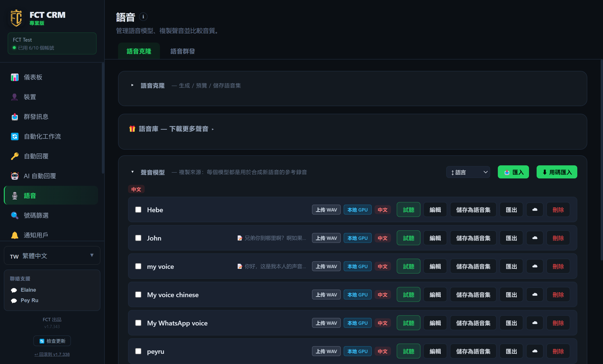The width and height of the screenshot is (603, 364).
Task: Click the 聯絡支援 heading
Action: click(20, 279)
